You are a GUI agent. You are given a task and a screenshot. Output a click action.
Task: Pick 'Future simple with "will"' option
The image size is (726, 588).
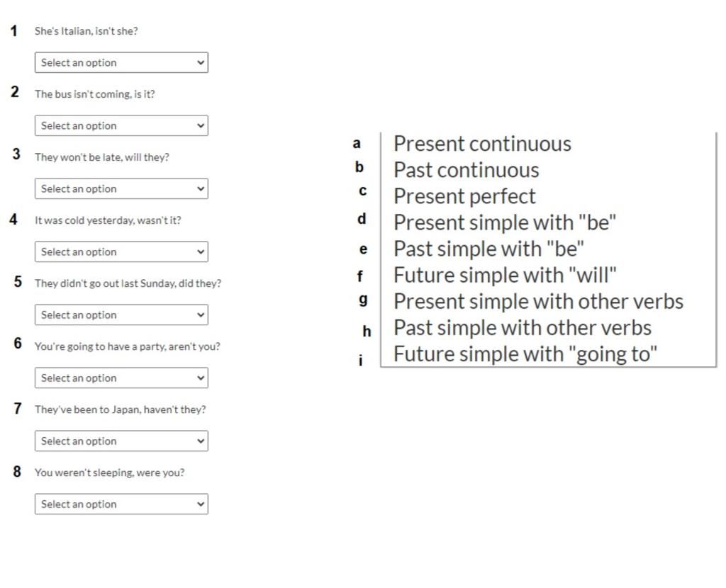pyautogui.click(x=505, y=276)
